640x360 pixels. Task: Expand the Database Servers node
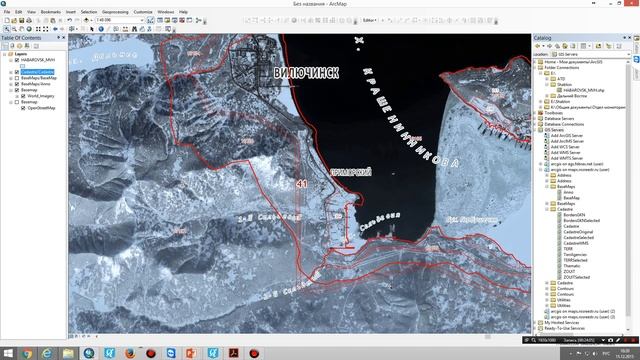535,118
